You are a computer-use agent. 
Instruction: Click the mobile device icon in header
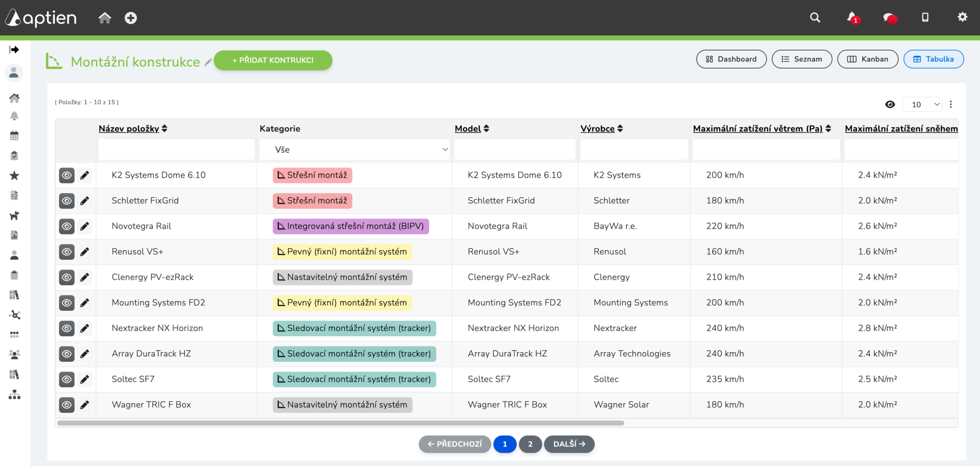[x=925, y=18]
